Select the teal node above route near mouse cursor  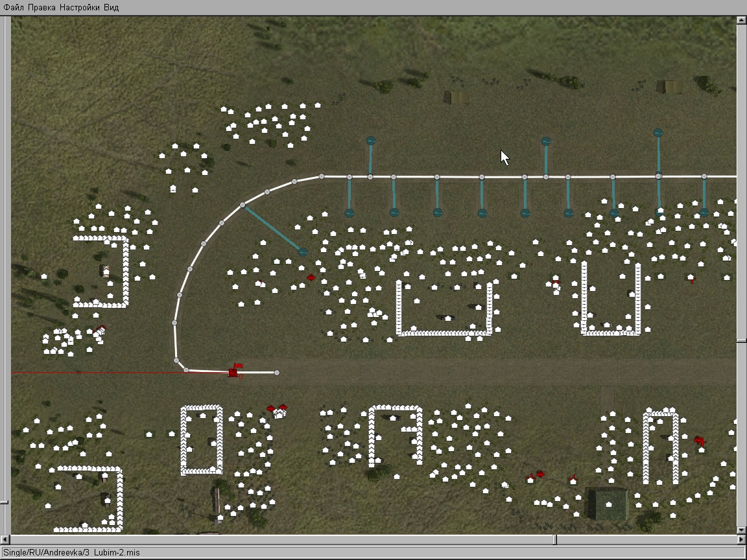pos(546,141)
